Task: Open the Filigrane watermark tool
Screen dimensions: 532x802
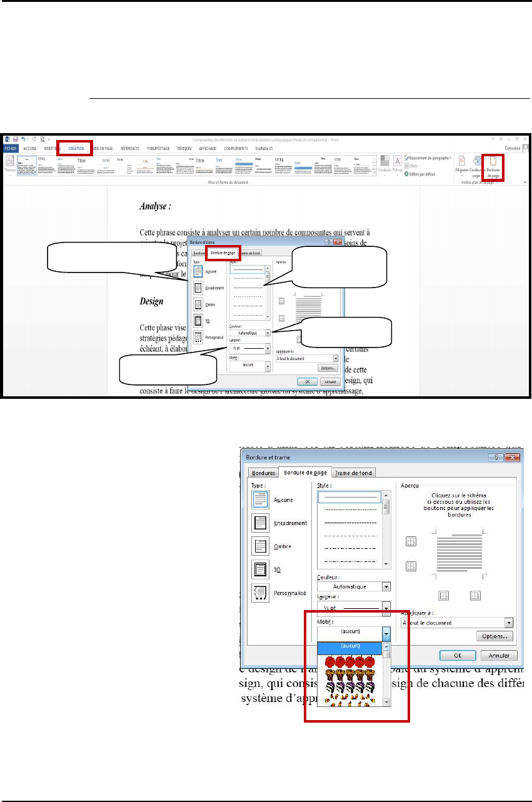Action: pyautogui.click(x=461, y=166)
